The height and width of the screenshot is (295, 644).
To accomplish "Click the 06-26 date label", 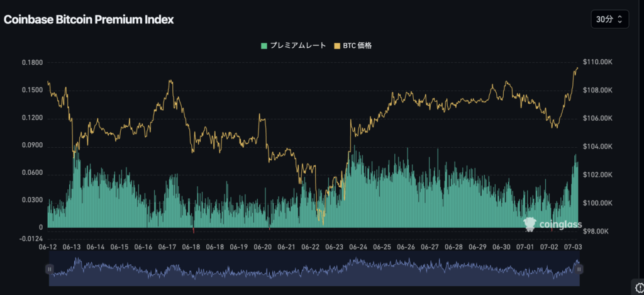I will click(x=406, y=247).
